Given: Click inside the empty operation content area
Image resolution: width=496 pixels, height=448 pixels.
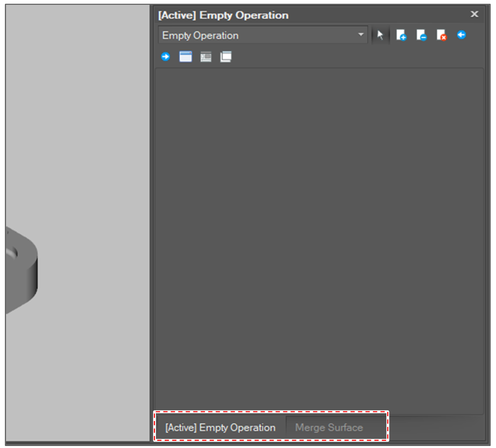Looking at the screenshot, I should coord(319,235).
